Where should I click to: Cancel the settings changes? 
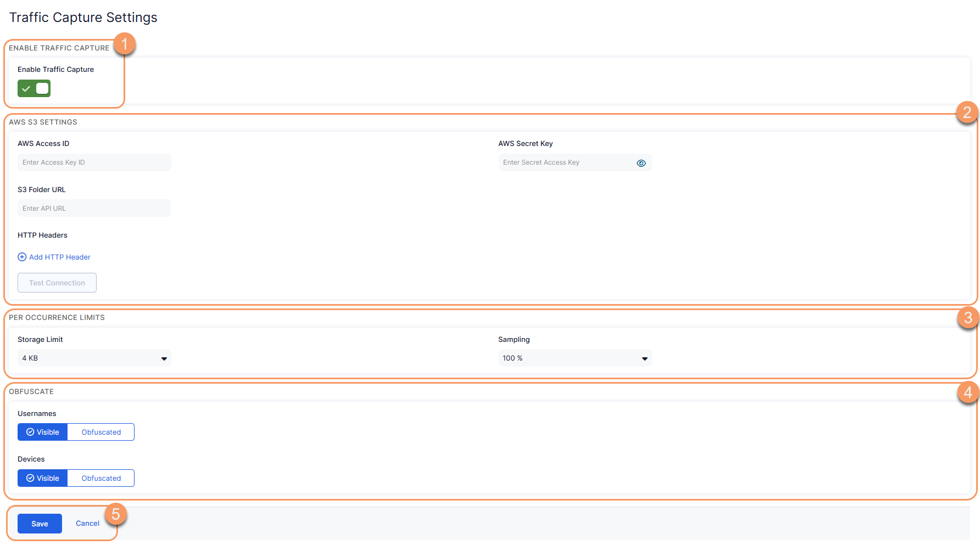88,524
